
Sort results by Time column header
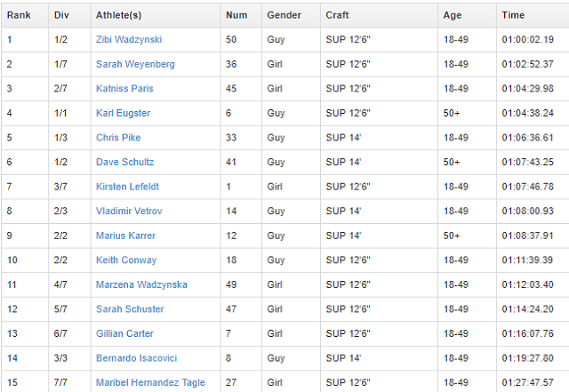(513, 15)
